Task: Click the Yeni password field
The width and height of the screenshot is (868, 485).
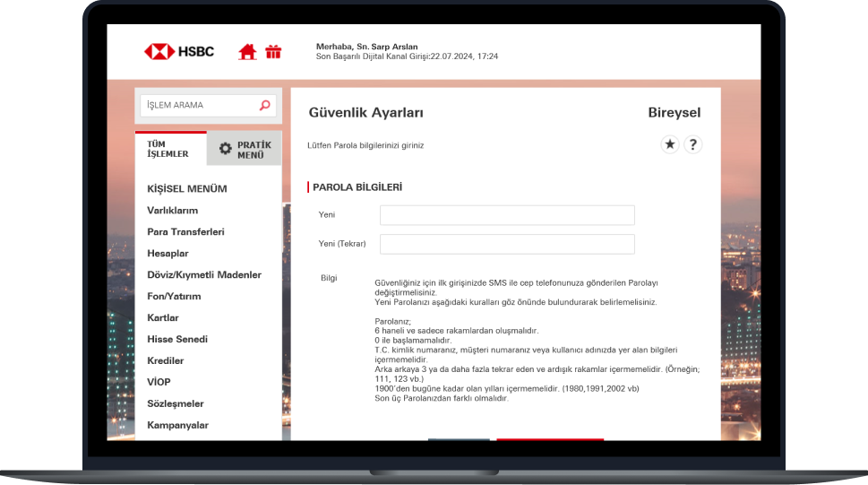Action: coord(507,215)
